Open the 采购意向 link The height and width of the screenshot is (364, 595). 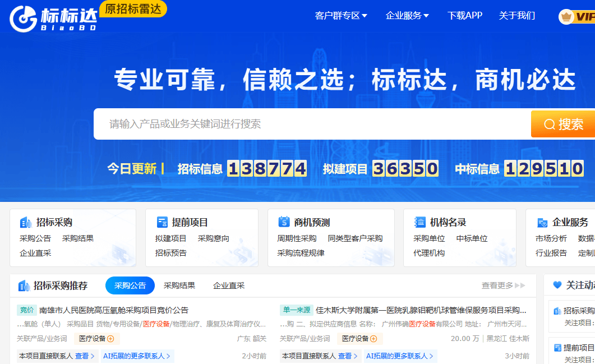[214, 238]
